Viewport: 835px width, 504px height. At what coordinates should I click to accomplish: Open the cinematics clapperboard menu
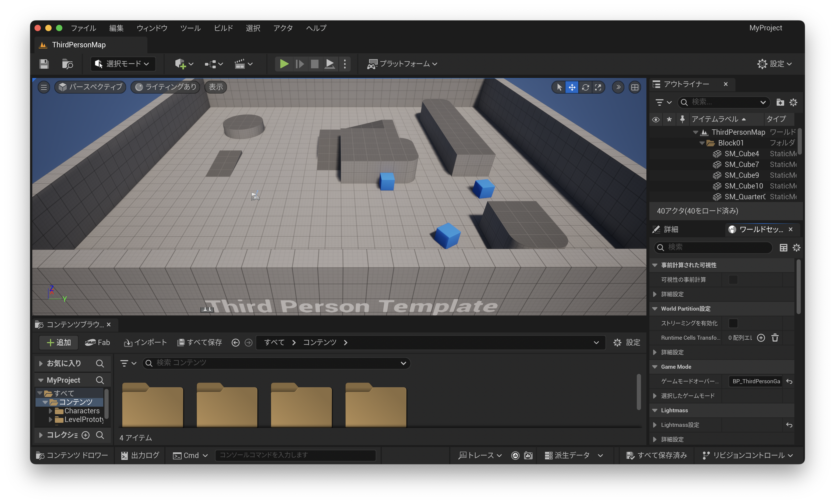click(x=244, y=64)
